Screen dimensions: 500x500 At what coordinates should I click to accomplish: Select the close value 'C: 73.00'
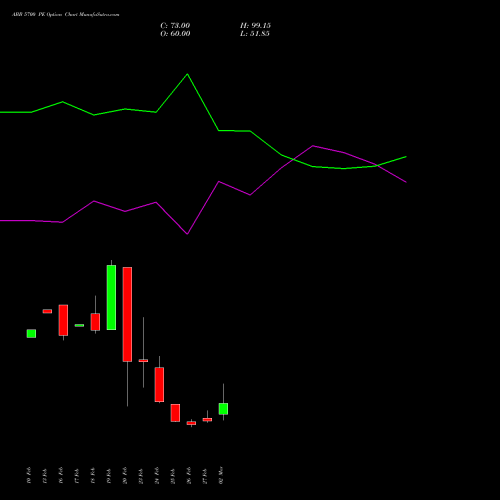(175, 26)
